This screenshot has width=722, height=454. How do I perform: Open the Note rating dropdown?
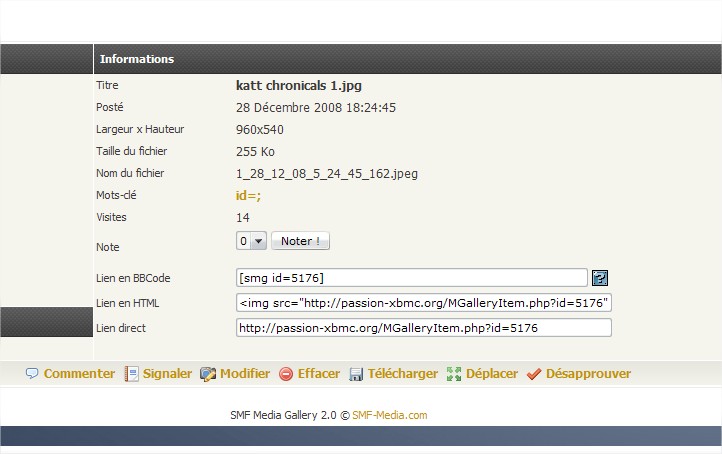tap(251, 241)
